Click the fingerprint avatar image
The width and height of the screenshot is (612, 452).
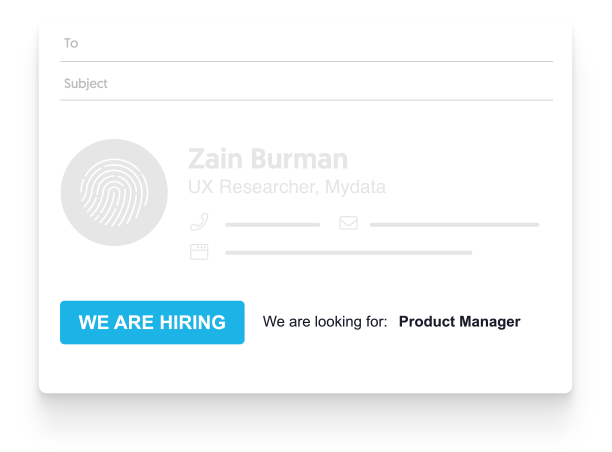coord(114,193)
